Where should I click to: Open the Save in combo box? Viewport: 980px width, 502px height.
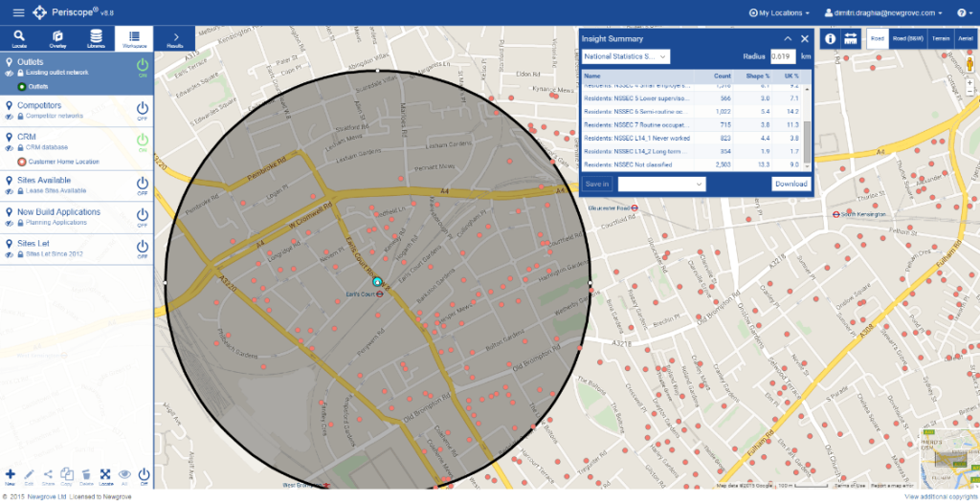(662, 184)
